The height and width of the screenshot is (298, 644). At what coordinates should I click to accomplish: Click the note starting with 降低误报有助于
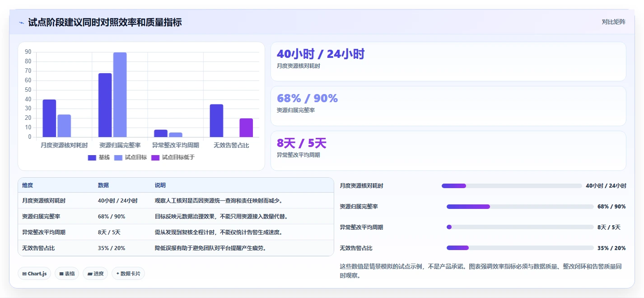coord(211,248)
